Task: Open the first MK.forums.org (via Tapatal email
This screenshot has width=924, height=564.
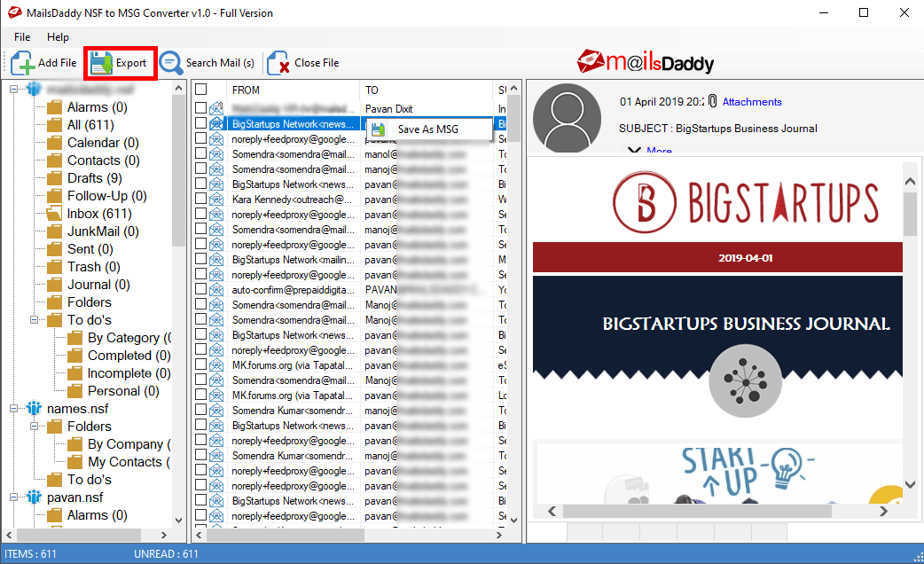Action: pos(293,364)
